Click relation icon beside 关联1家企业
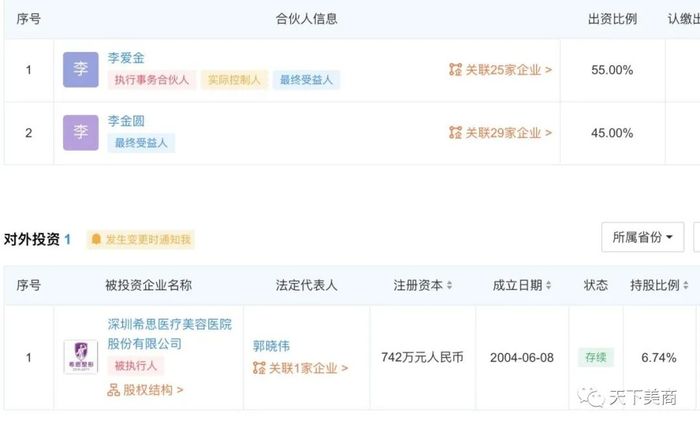 pos(259,368)
